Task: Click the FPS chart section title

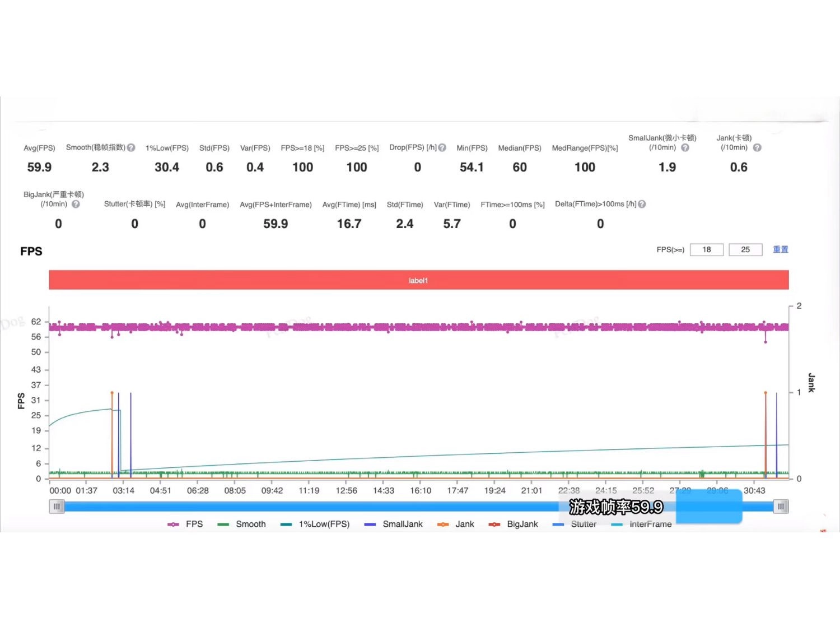Action: pos(31,251)
